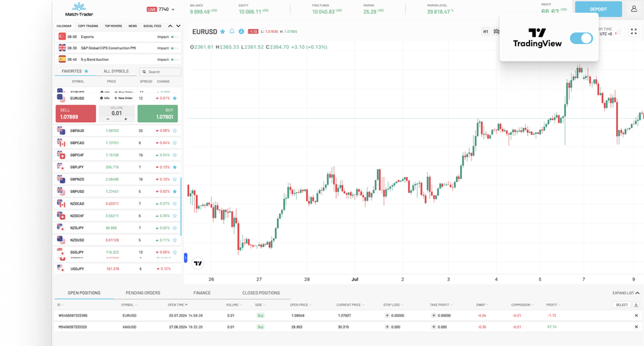Viewport: 644px width, 346px height.
Task: Click the EURUSD chart favorite star
Action: click(x=223, y=31)
